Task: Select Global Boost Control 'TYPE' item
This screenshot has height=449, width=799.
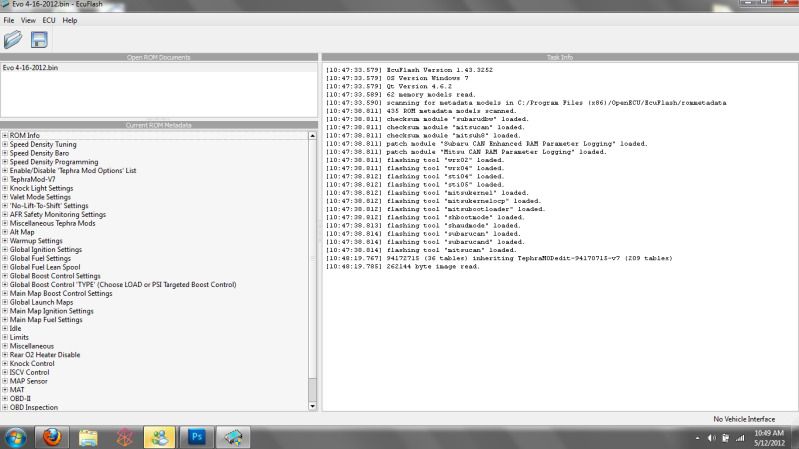Action: click(123, 284)
